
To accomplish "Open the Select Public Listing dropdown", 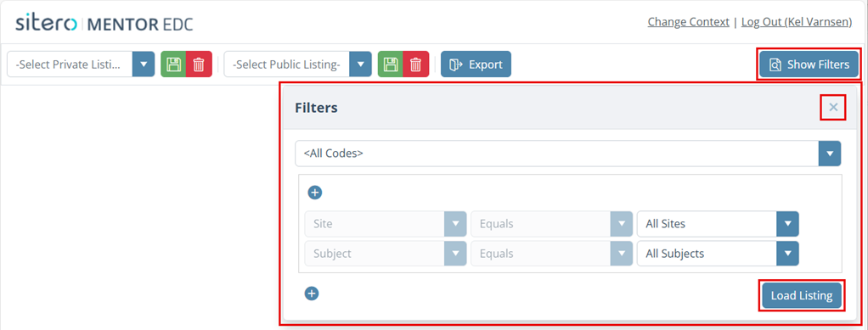I will pyautogui.click(x=298, y=64).
